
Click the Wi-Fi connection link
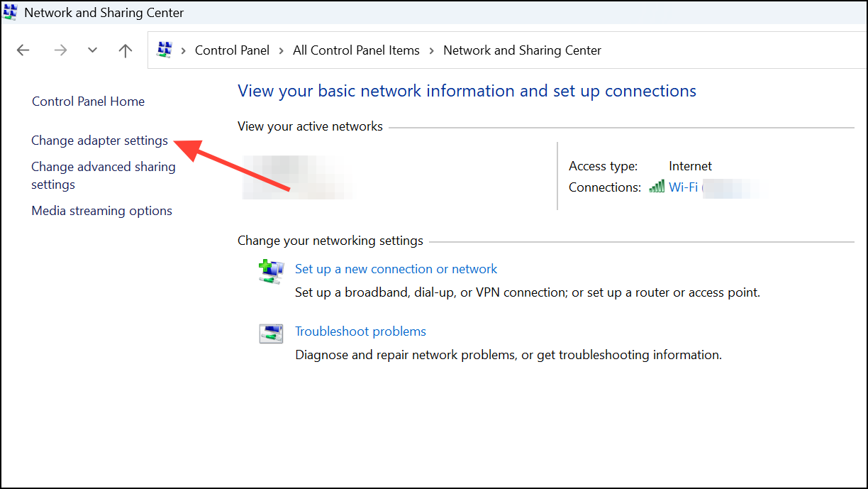[682, 187]
